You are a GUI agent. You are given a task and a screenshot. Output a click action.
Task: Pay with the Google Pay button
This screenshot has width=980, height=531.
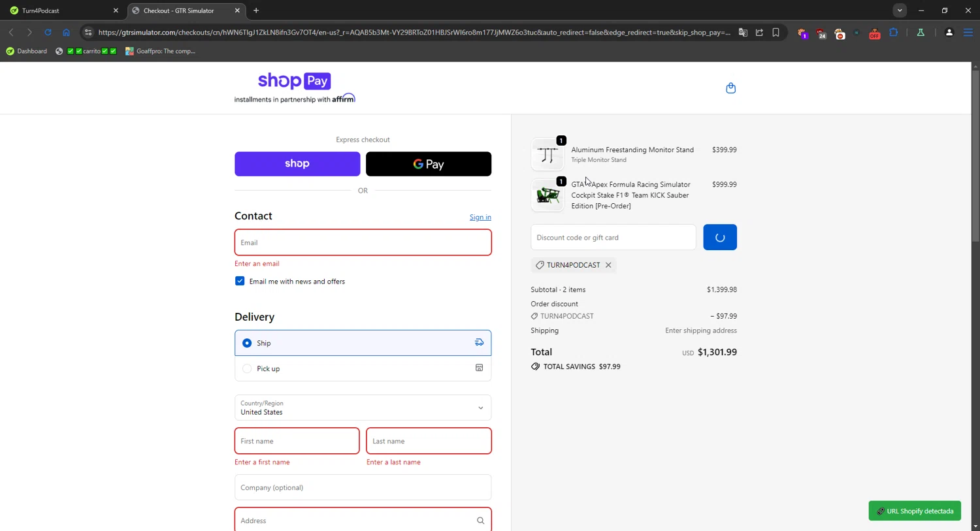pyautogui.click(x=429, y=164)
